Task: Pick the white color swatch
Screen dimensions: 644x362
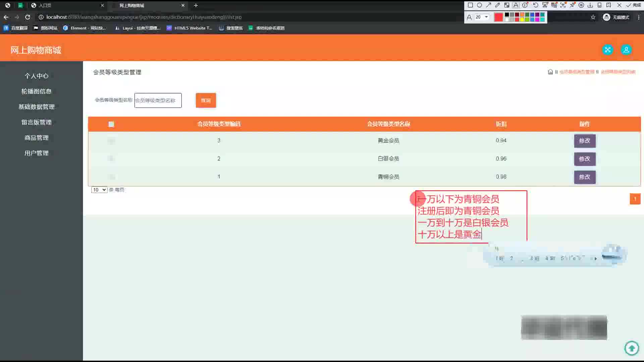Action: click(507, 20)
